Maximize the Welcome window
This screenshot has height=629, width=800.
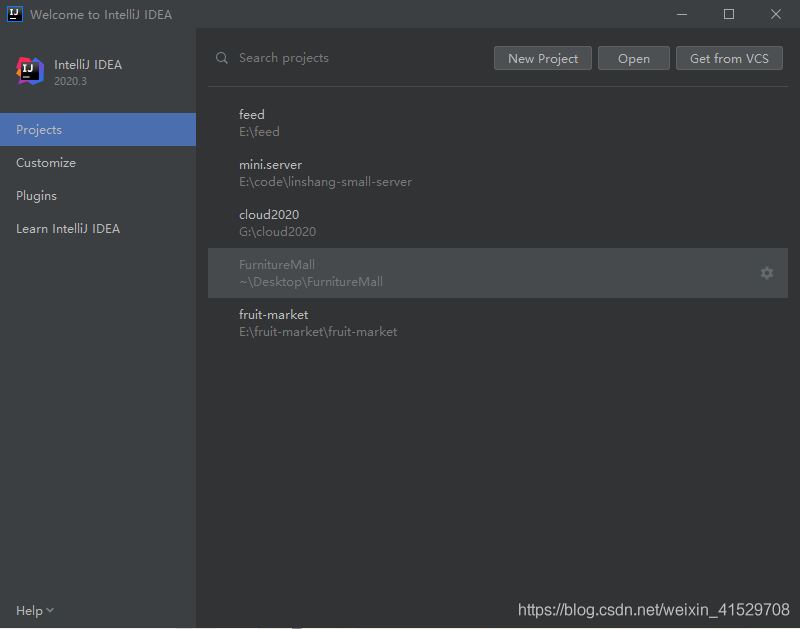pyautogui.click(x=729, y=14)
